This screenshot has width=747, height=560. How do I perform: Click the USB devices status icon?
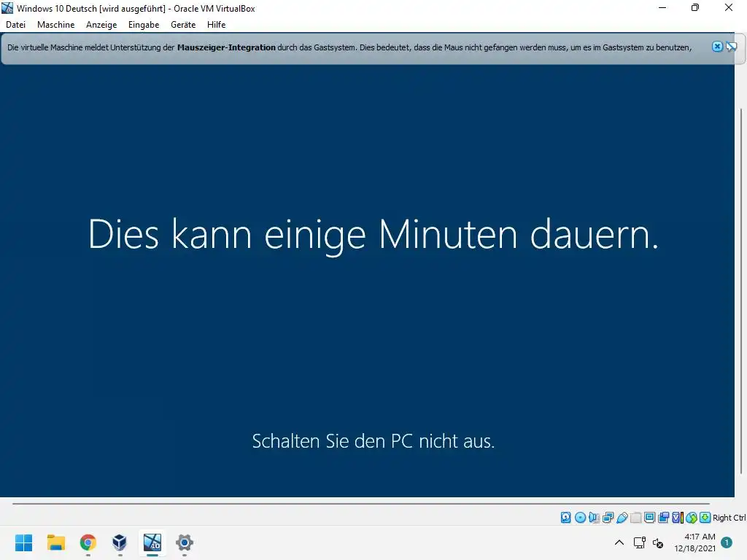(622, 518)
